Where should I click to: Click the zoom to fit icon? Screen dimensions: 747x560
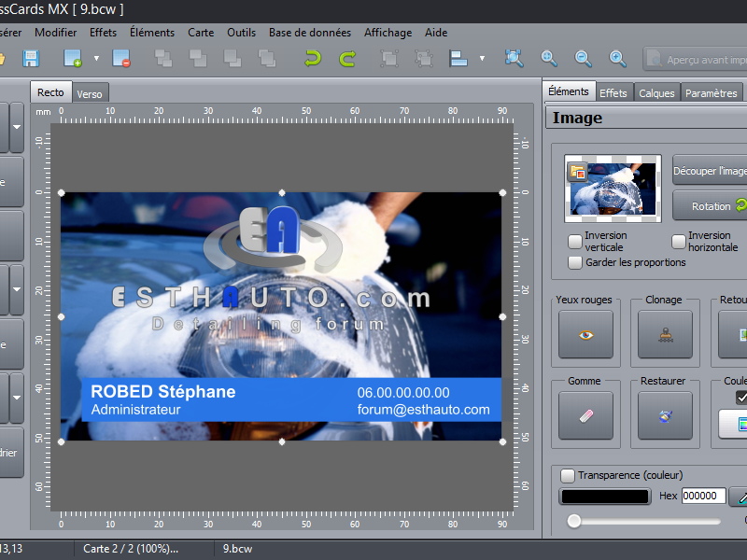pyautogui.click(x=514, y=59)
